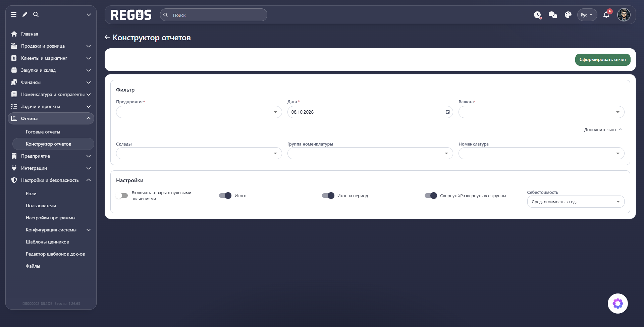Open the color palette theme icon
The image size is (644, 327).
tap(568, 15)
